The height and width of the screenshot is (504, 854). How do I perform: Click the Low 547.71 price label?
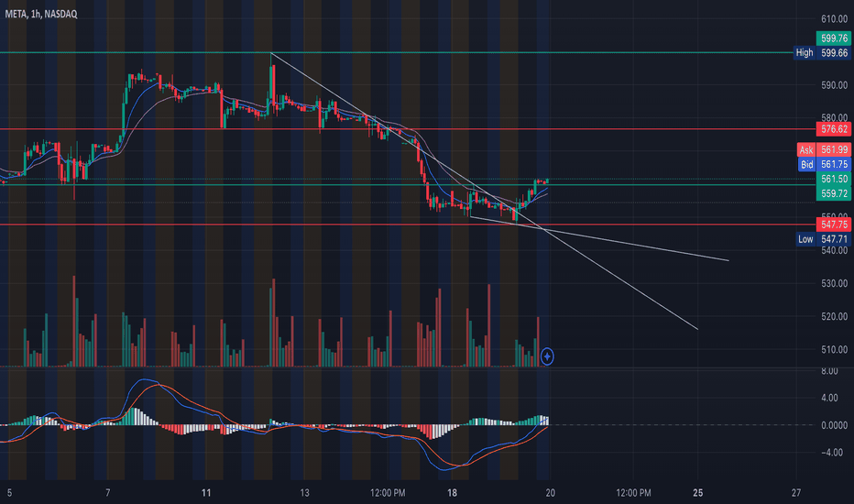click(823, 238)
